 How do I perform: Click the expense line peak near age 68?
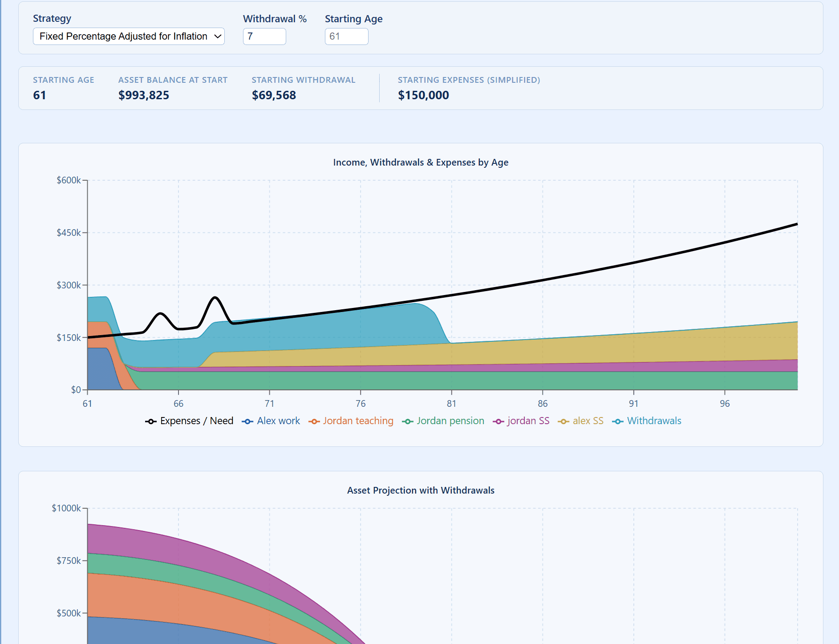tap(215, 297)
